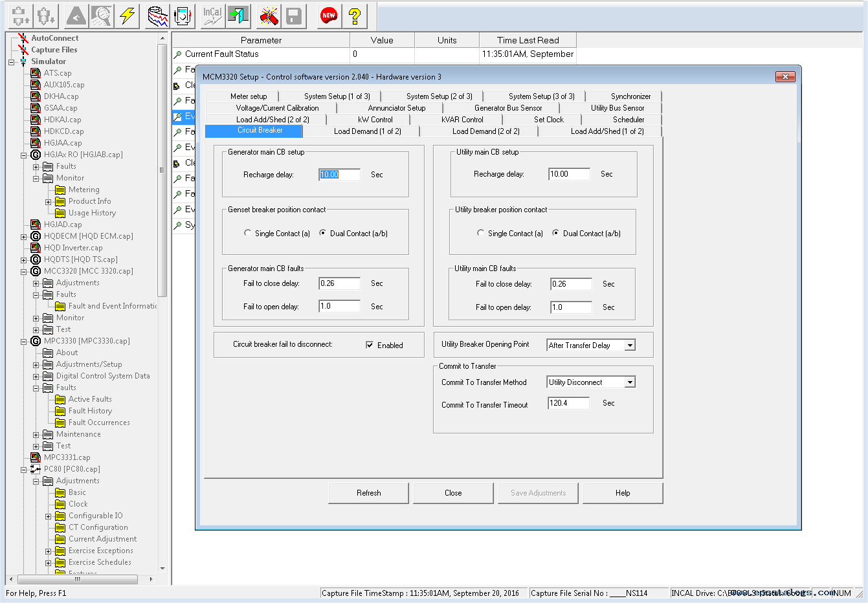The width and height of the screenshot is (868, 603).
Task: Click the red NEW badge icon
Action: coord(329,16)
